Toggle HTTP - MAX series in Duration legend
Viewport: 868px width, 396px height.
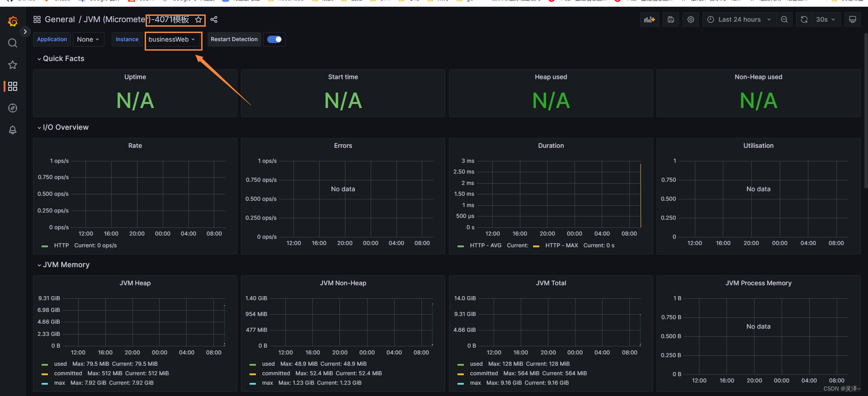tap(561, 245)
